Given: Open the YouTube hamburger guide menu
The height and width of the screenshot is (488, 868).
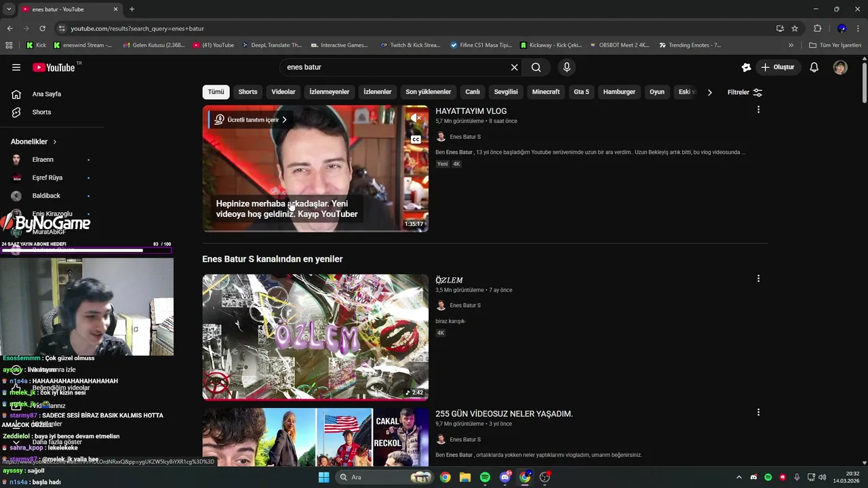Looking at the screenshot, I should click(x=16, y=67).
